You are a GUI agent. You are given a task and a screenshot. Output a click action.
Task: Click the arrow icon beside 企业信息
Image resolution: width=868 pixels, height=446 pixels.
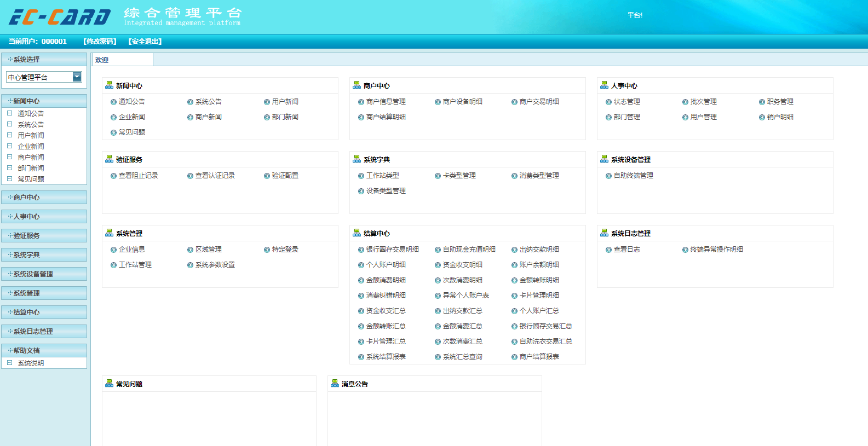(x=114, y=250)
